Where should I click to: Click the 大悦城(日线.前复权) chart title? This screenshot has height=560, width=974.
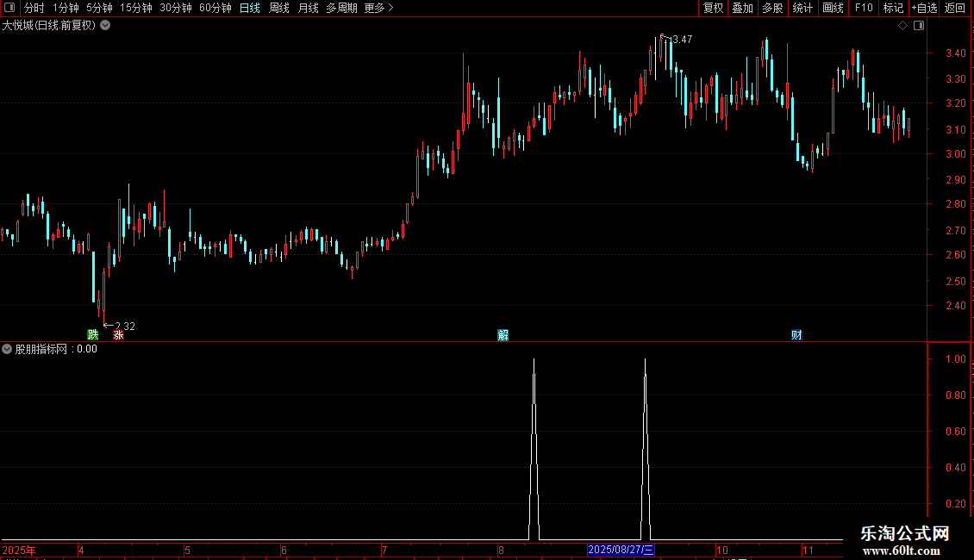pyautogui.click(x=49, y=26)
